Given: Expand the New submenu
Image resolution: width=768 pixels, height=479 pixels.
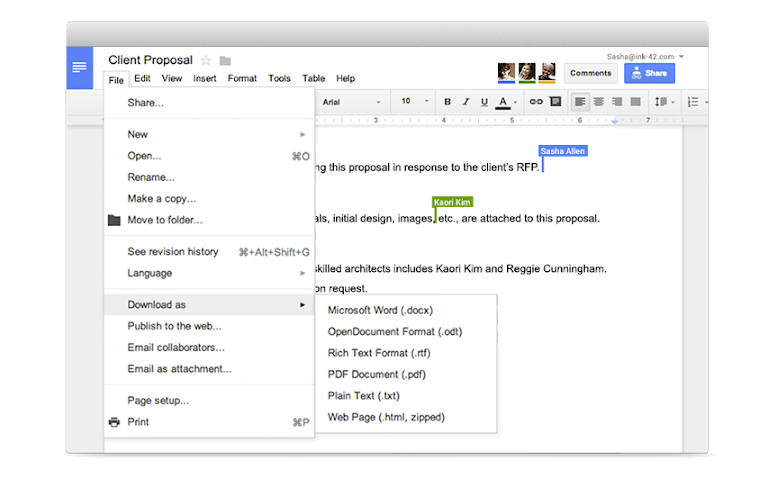Looking at the screenshot, I should [209, 134].
